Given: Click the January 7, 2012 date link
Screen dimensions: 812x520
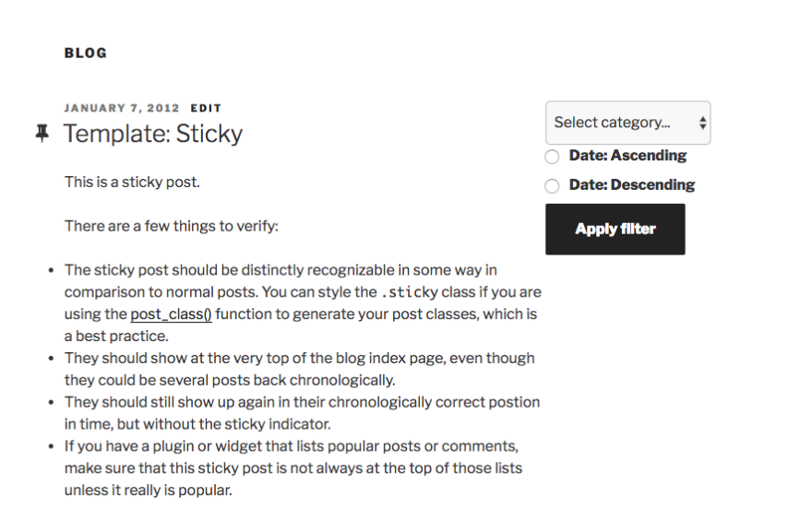Looking at the screenshot, I should [x=122, y=108].
